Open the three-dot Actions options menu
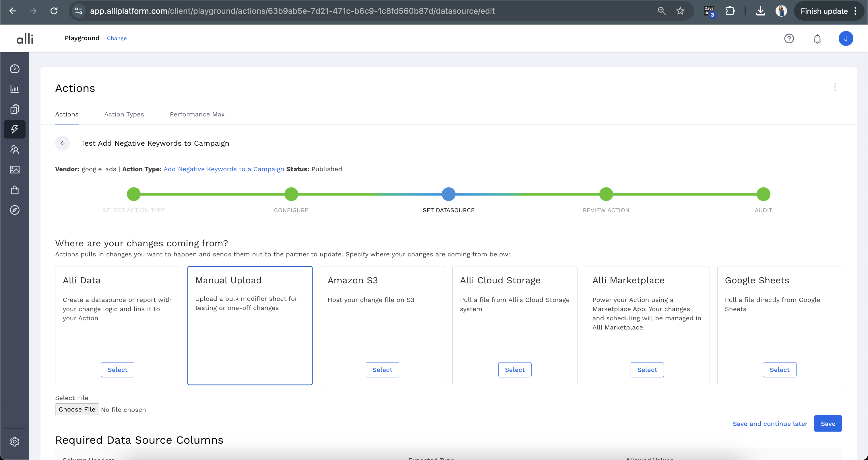The width and height of the screenshot is (868, 460). tap(835, 87)
